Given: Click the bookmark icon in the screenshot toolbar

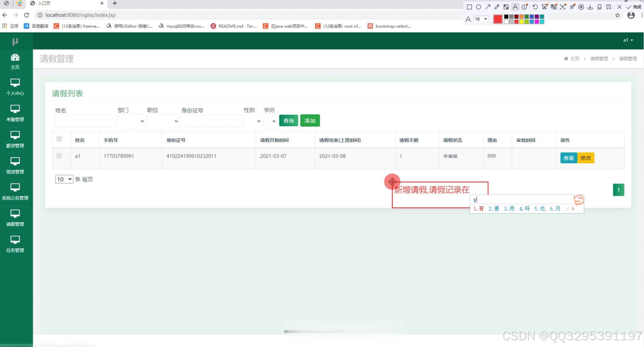Looking at the screenshot, I should coord(609,7).
